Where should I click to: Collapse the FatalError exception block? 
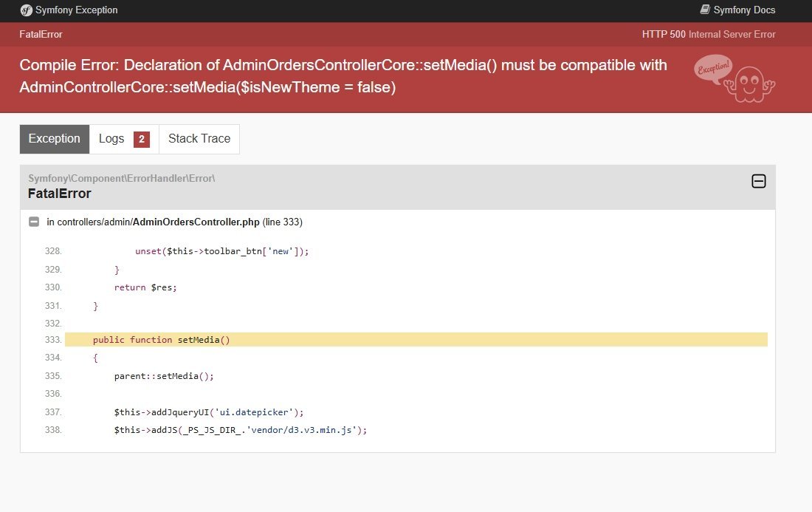(x=758, y=181)
